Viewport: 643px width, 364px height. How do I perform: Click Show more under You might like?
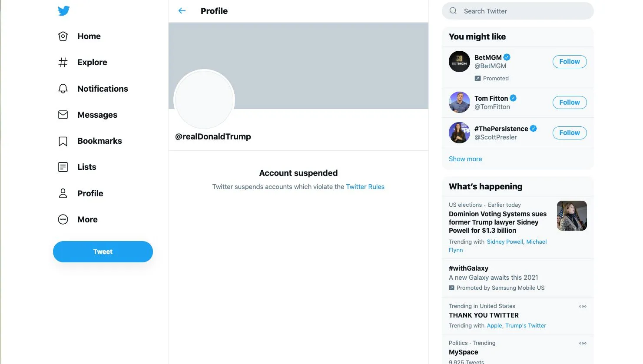[x=465, y=159]
